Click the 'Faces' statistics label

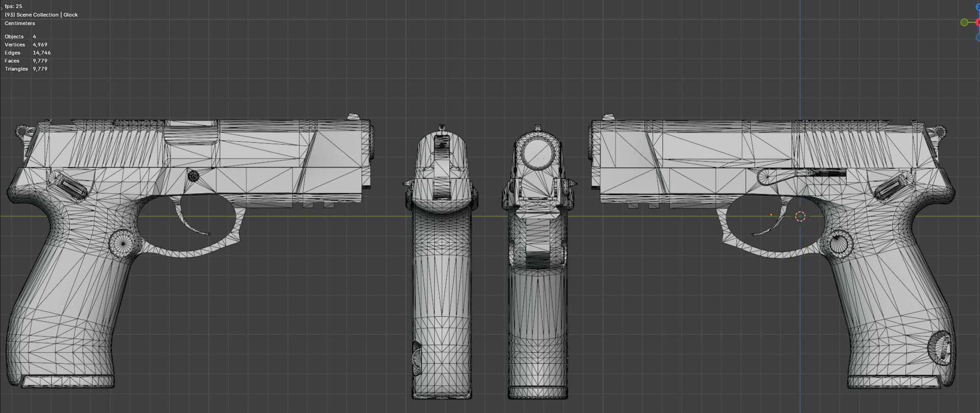tap(12, 61)
